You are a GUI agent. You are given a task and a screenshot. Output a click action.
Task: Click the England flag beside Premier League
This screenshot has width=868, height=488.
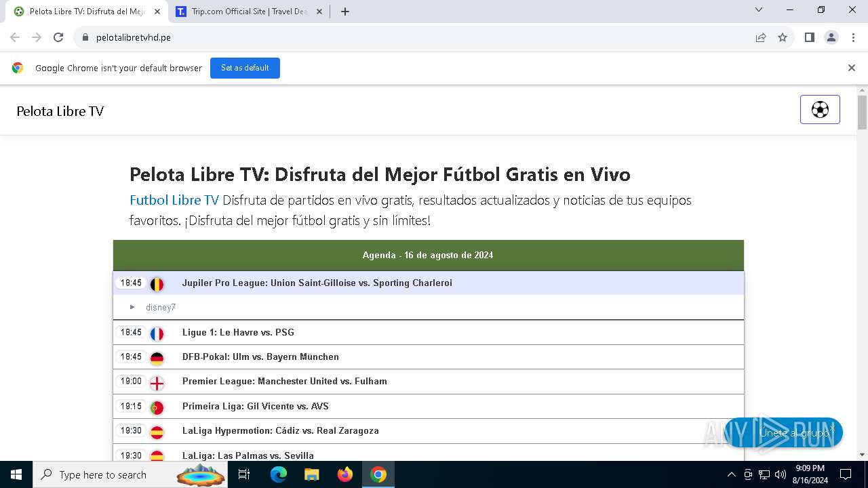pos(157,383)
